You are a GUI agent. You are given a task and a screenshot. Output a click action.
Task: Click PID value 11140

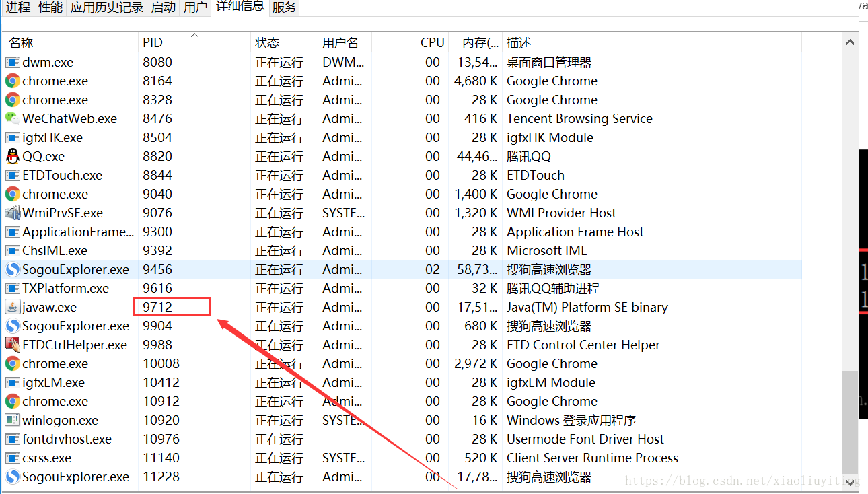[161, 458]
